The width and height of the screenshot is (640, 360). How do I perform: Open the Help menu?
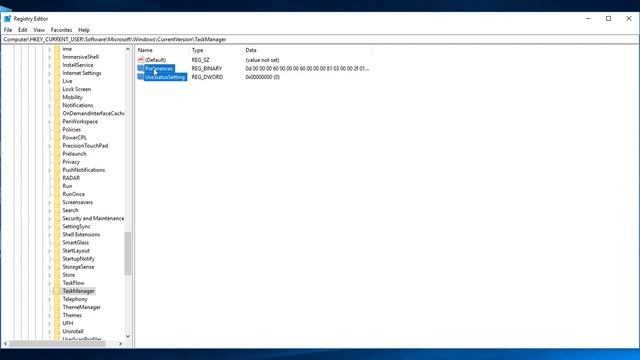coord(84,30)
